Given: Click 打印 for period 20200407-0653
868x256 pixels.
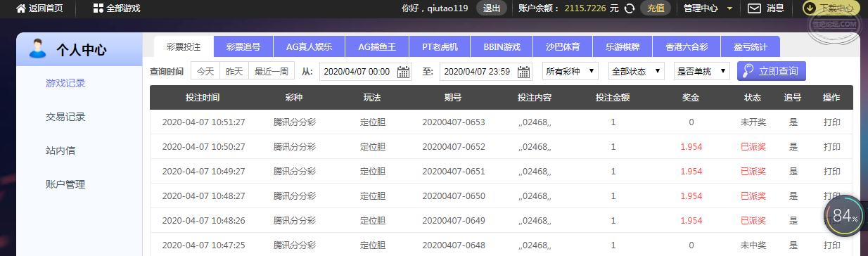Looking at the screenshot, I should click(x=831, y=122).
